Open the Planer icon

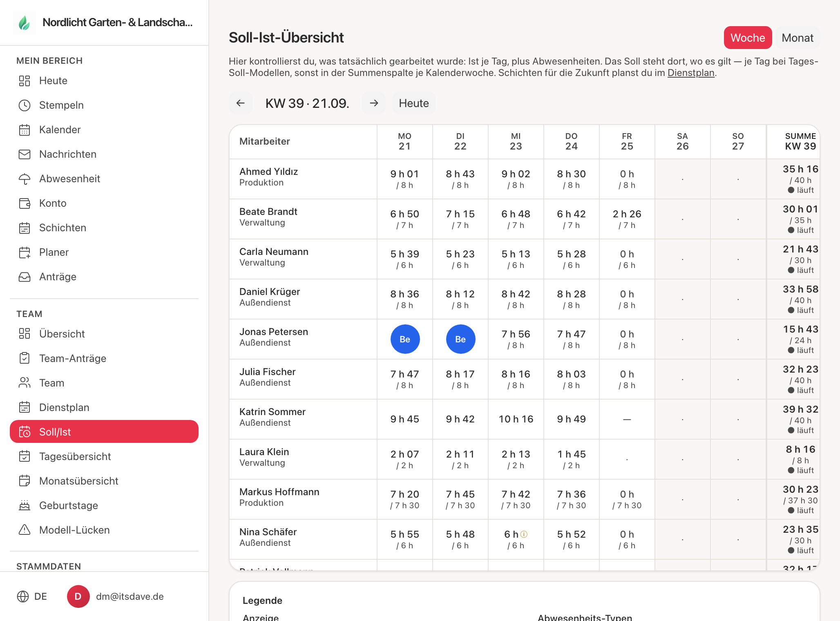point(25,252)
